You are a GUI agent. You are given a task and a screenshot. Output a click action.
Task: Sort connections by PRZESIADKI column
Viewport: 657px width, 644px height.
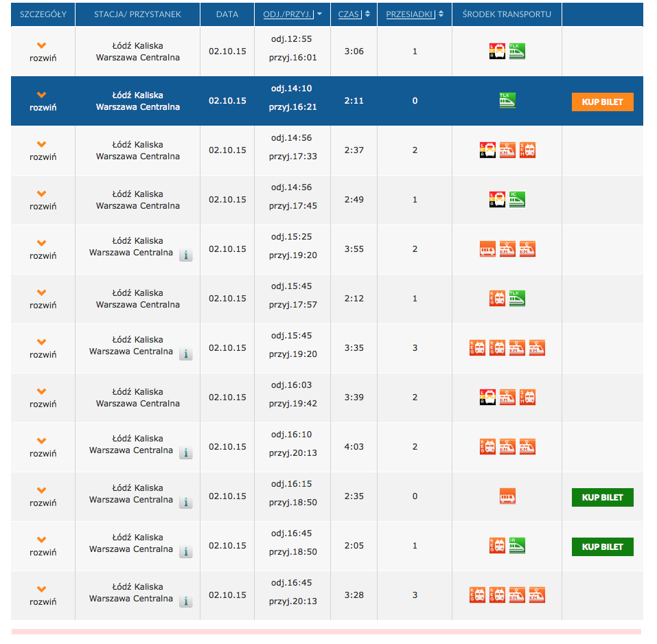pyautogui.click(x=411, y=14)
